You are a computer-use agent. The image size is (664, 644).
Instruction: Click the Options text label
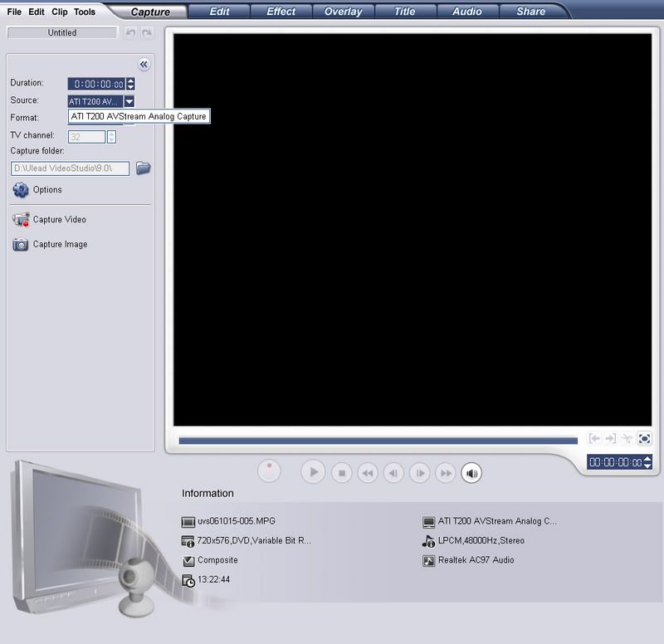47,190
